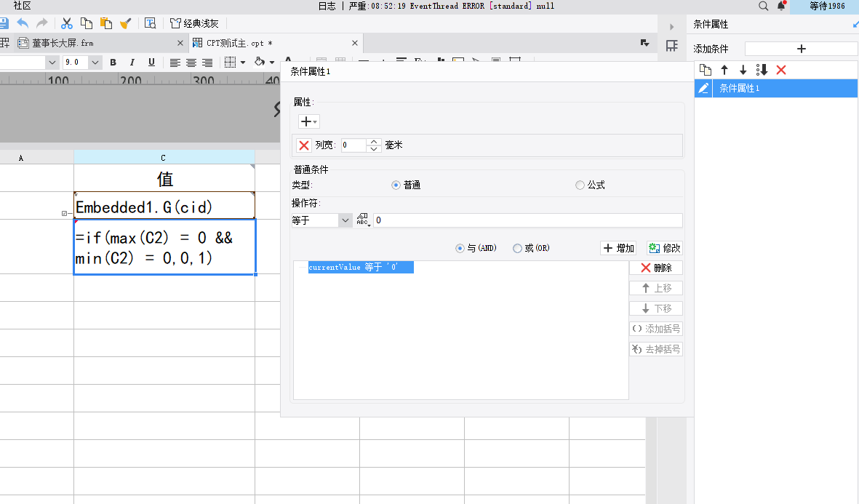Select the 公式 type radio button

coord(580,185)
